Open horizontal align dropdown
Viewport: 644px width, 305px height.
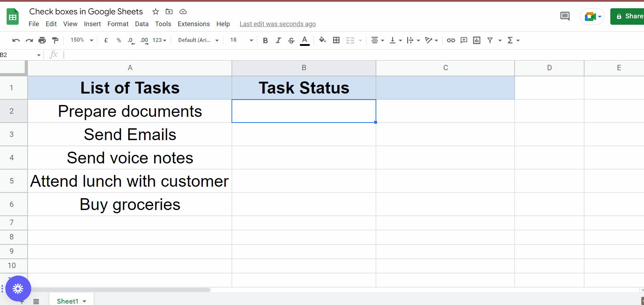pyautogui.click(x=377, y=40)
